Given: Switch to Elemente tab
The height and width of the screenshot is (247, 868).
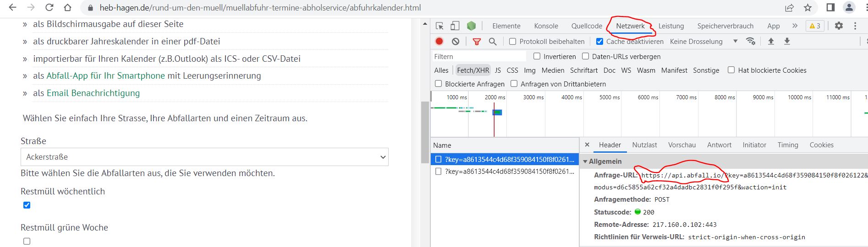Looking at the screenshot, I should pos(506,26).
